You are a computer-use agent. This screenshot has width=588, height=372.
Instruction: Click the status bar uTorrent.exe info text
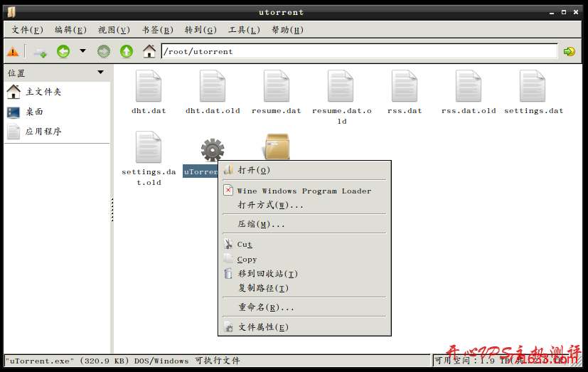[x=122, y=361]
